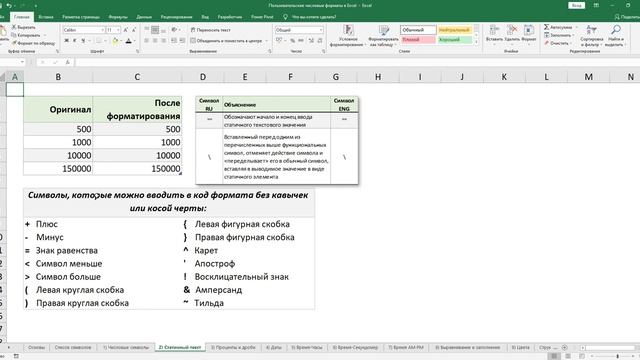Image resolution: width=640 pixels, height=360 pixels.
Task: Align text left
Action: (x=147, y=40)
